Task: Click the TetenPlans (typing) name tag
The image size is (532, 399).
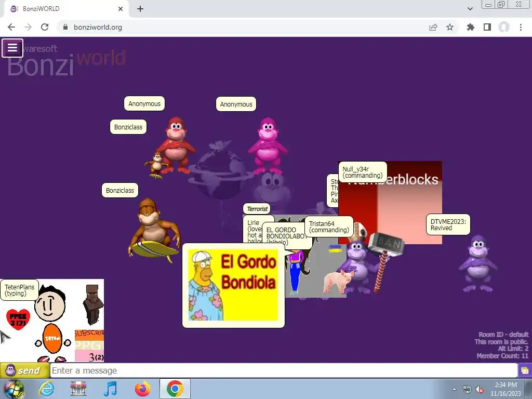Action: tap(19, 290)
